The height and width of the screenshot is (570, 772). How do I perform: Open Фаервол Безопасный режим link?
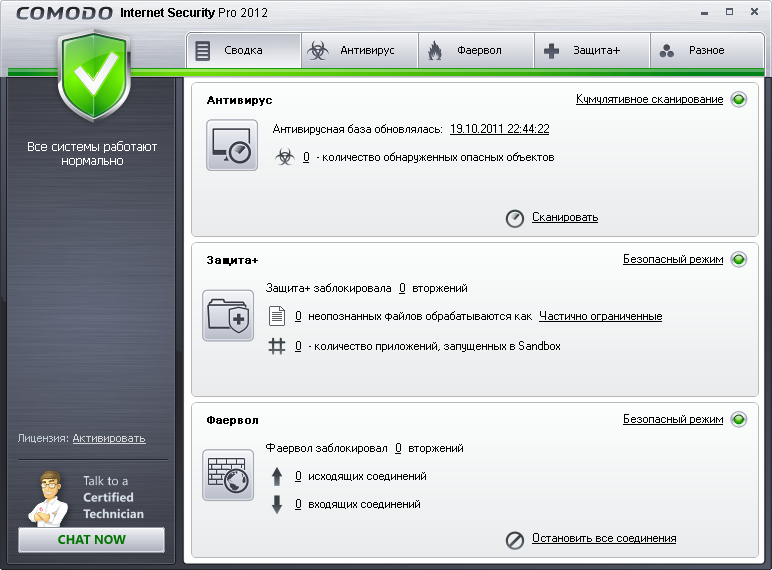(673, 419)
